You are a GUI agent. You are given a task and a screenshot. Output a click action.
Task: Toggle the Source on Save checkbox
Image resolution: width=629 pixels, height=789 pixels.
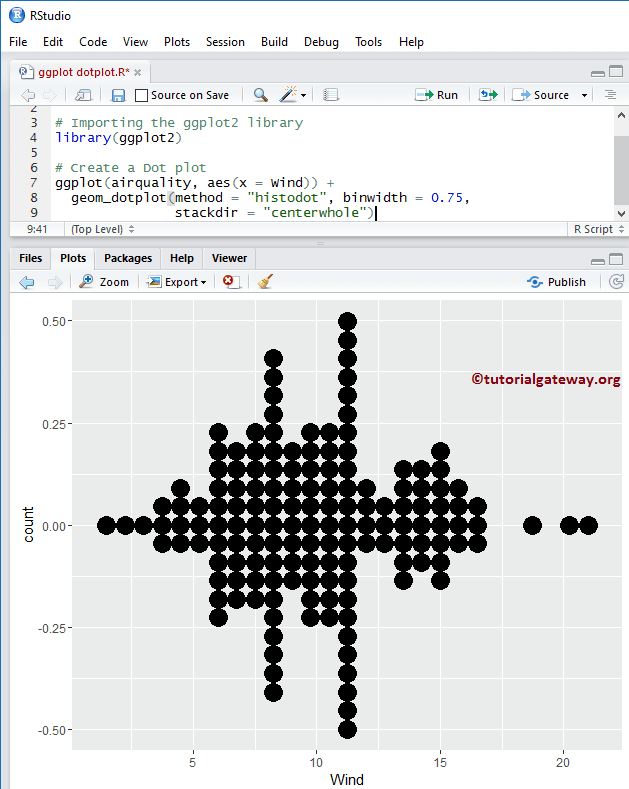141,95
